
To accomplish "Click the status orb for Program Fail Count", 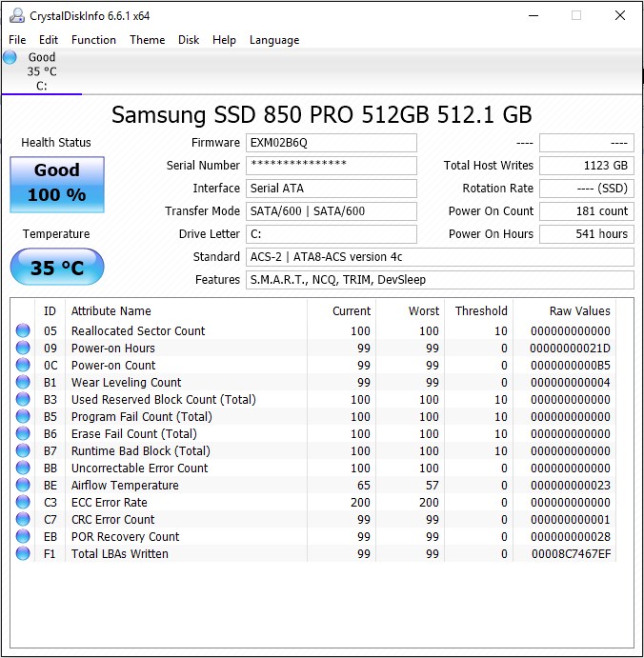I will click(23, 416).
